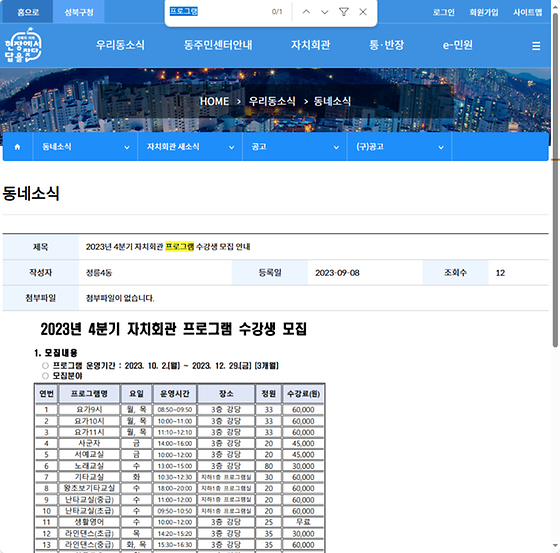Click the 서예교실 program cell
Screen dimensions: 560x553
89,454
